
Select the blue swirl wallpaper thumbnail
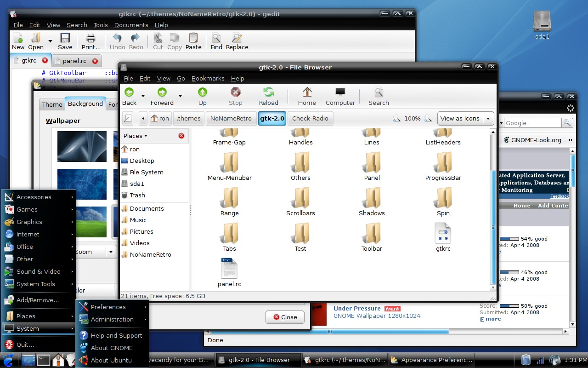tap(82, 146)
